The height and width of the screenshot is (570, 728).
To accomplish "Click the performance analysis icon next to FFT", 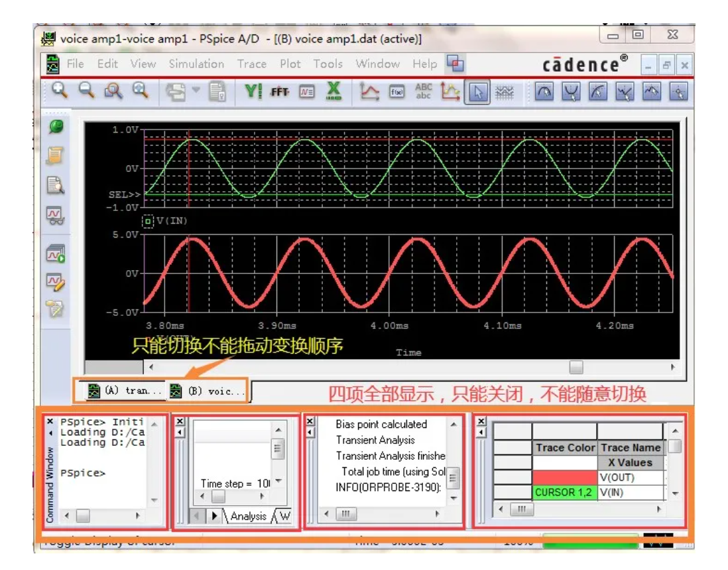I will click(307, 92).
